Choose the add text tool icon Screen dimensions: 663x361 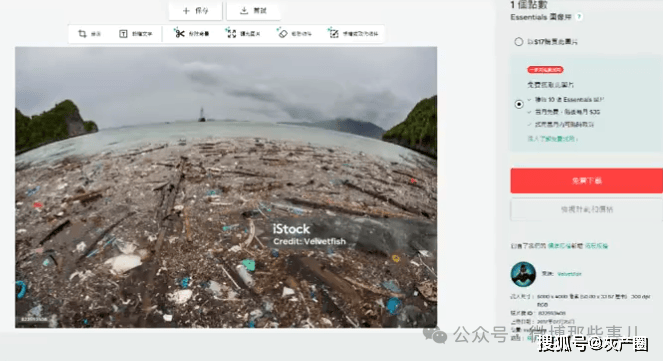[x=123, y=34]
